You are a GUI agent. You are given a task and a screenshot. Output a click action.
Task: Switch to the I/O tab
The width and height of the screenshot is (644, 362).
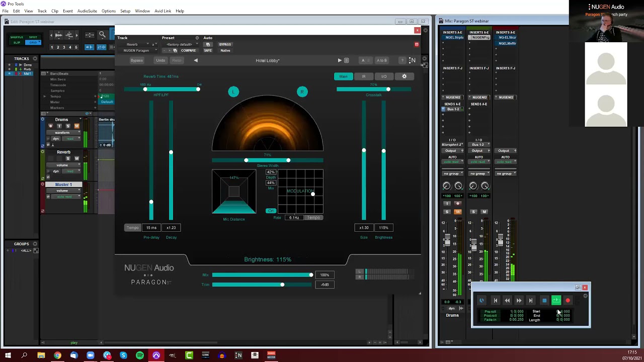pyautogui.click(x=384, y=76)
